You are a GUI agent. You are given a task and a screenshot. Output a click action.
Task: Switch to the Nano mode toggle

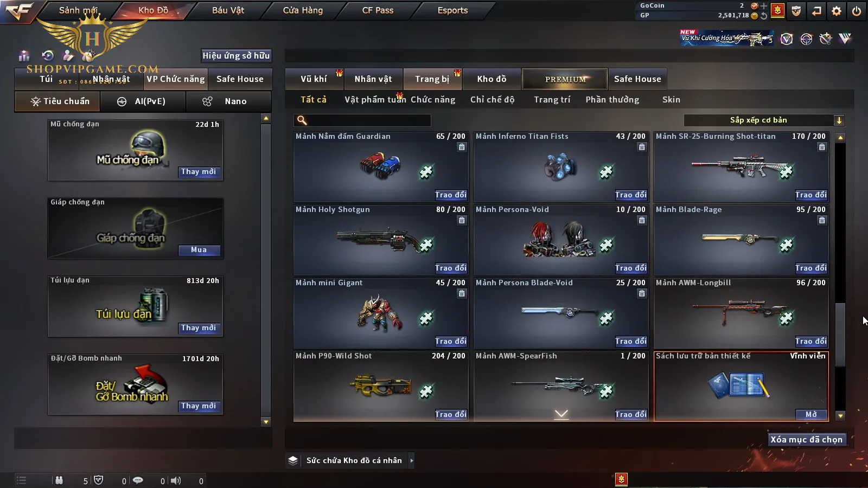click(228, 101)
